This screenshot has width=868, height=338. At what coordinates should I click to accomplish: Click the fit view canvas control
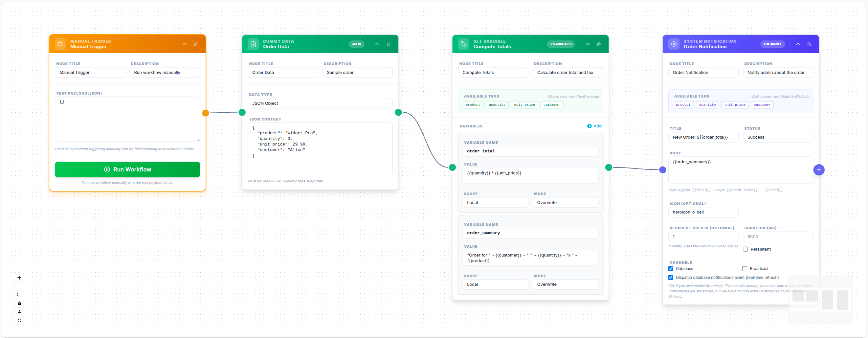tap(19, 295)
